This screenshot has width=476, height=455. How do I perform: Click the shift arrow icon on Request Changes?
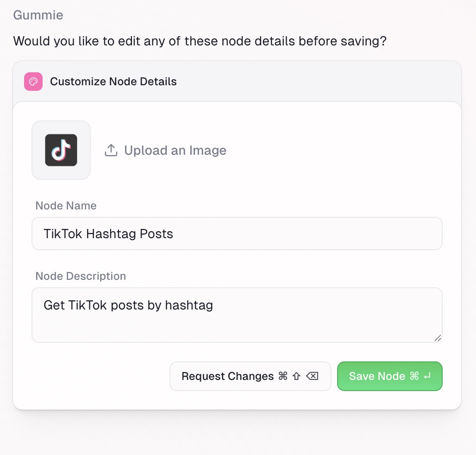click(296, 376)
